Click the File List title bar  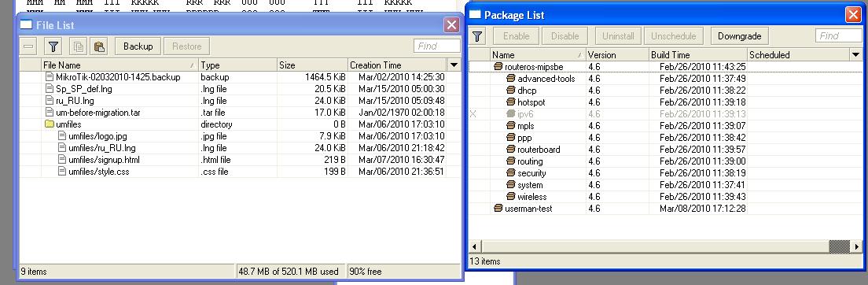[x=241, y=25]
